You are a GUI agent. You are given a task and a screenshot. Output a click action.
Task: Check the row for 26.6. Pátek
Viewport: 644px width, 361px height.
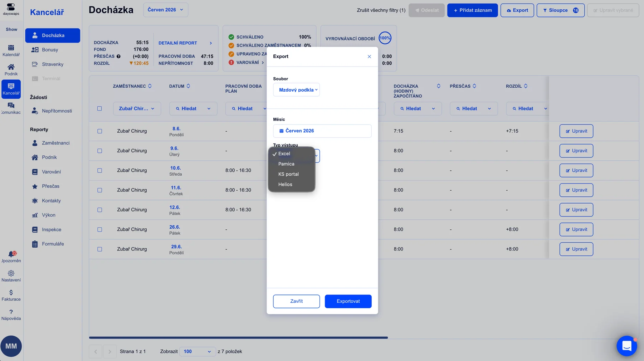(x=99, y=230)
